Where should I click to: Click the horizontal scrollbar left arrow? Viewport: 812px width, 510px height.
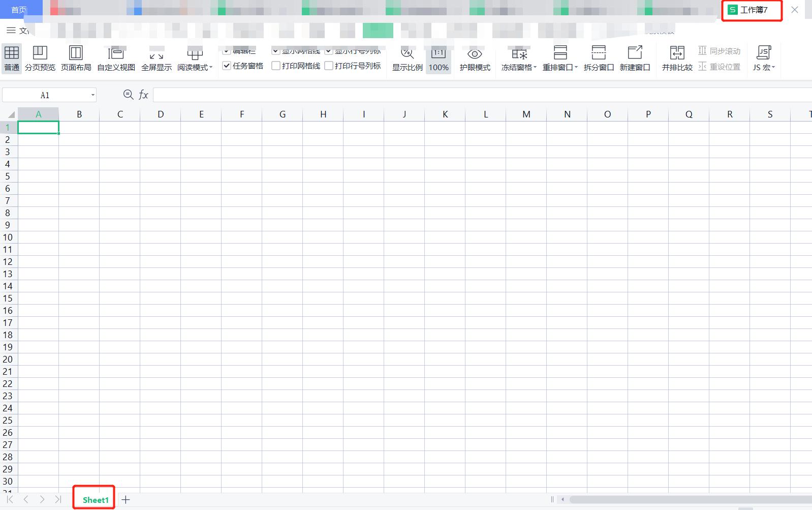563,499
